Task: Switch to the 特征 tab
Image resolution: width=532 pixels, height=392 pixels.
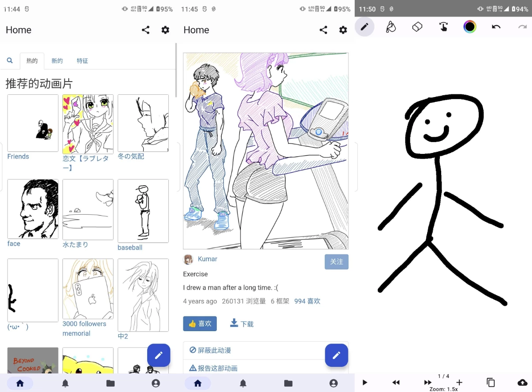Action: click(x=82, y=61)
